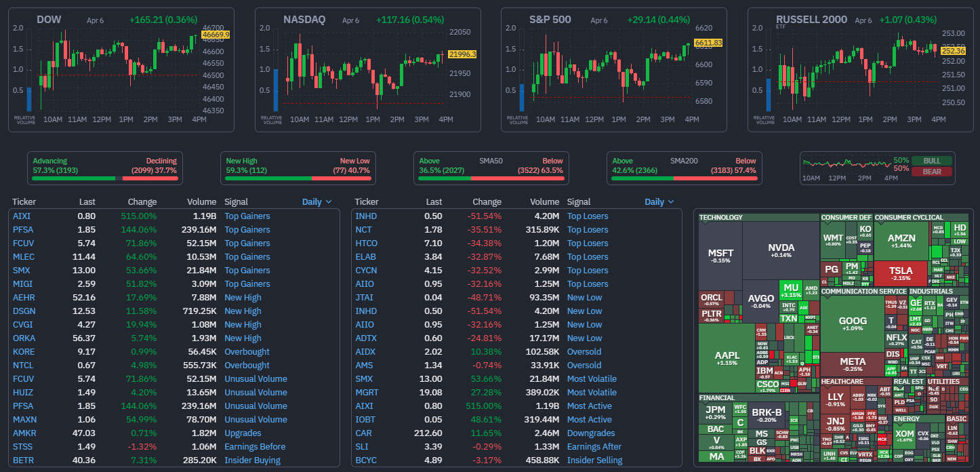
Task: Open ORKA ticker link
Action: 24,338
